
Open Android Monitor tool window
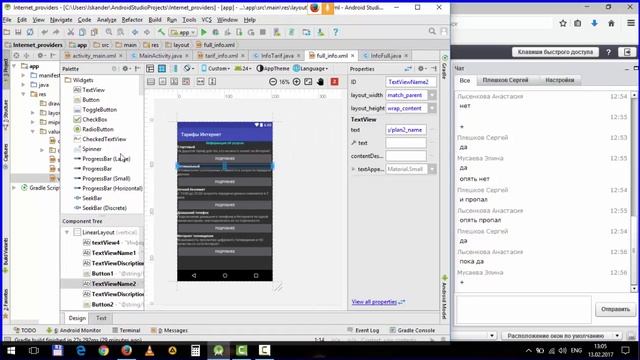(74, 330)
